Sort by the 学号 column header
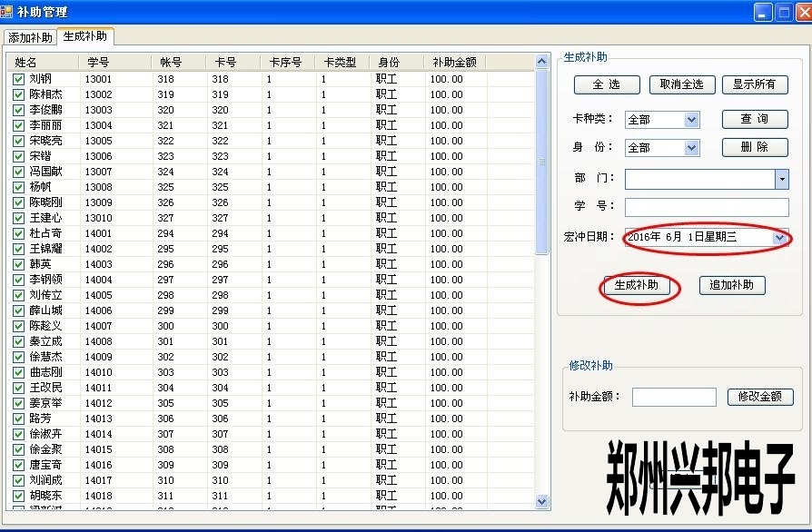 pos(116,62)
